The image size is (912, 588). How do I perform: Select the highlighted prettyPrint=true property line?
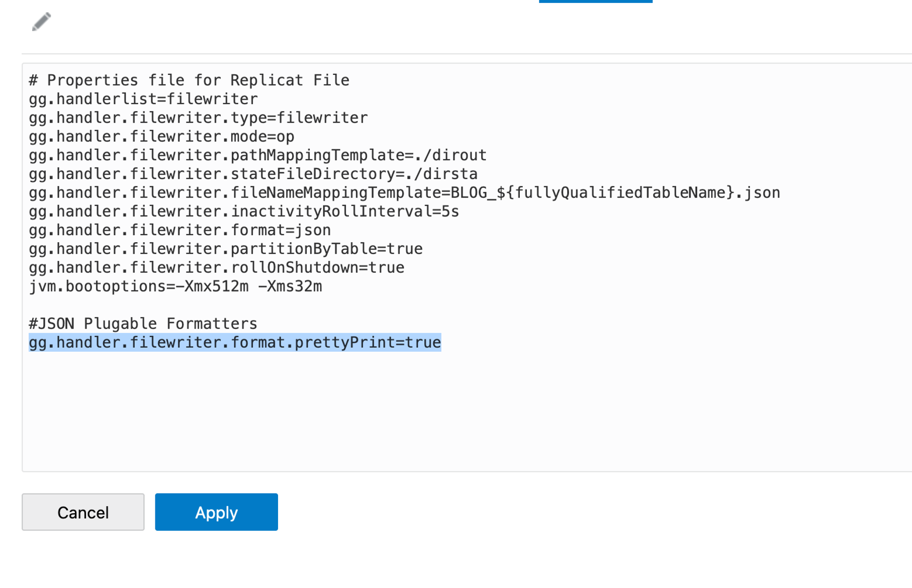(x=234, y=342)
